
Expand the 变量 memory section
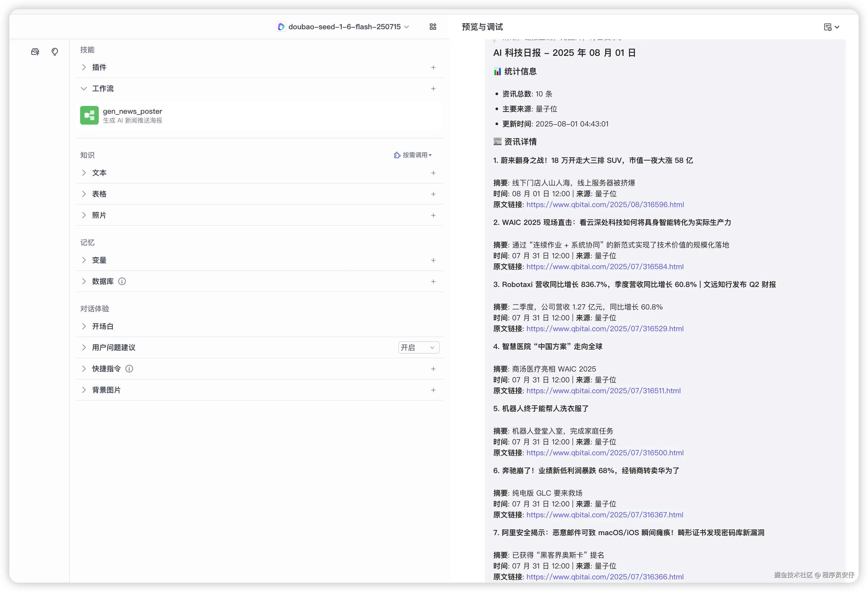tap(84, 260)
